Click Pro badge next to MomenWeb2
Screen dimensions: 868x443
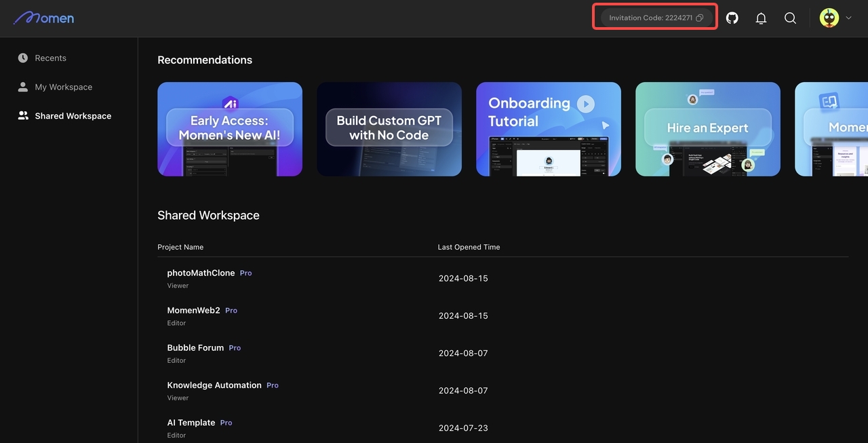pos(231,311)
